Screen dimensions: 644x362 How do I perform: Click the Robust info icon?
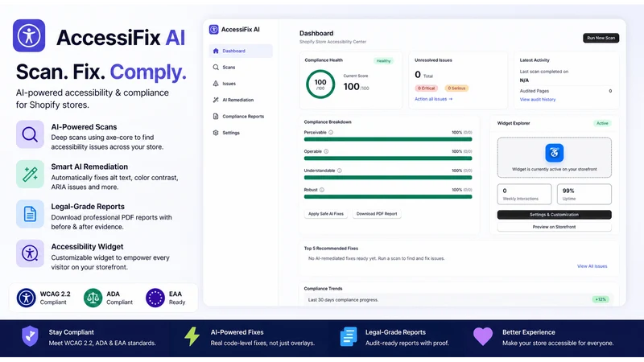coord(322,190)
